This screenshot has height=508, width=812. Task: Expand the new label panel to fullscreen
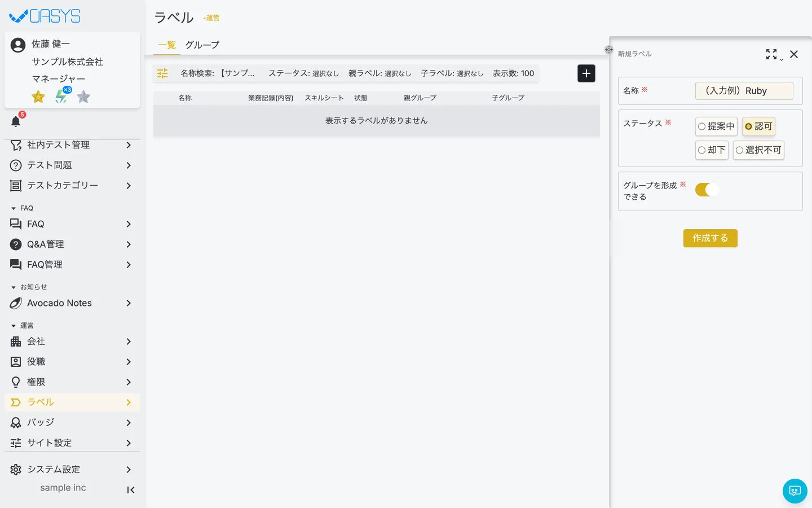coord(771,54)
